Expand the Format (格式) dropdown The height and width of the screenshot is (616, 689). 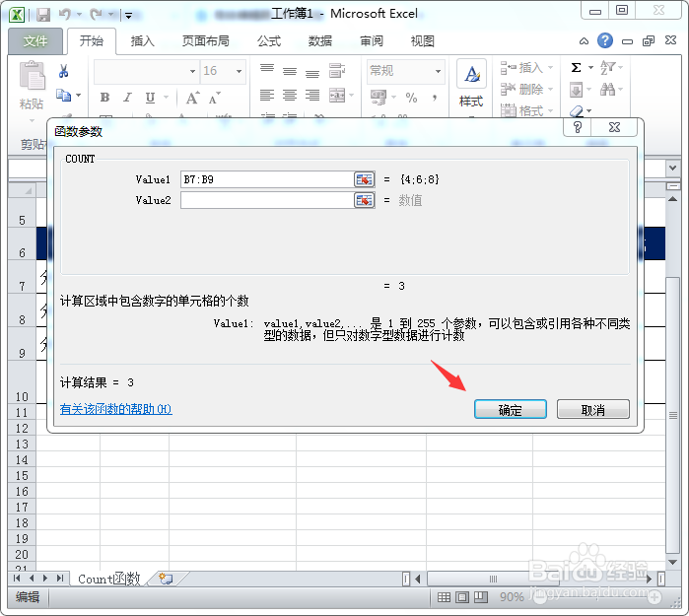point(550,110)
